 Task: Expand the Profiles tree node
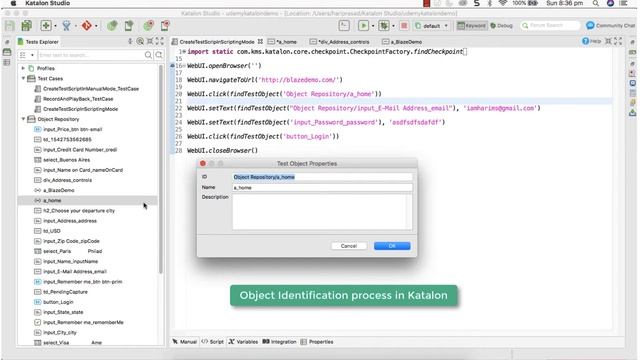tap(23, 68)
